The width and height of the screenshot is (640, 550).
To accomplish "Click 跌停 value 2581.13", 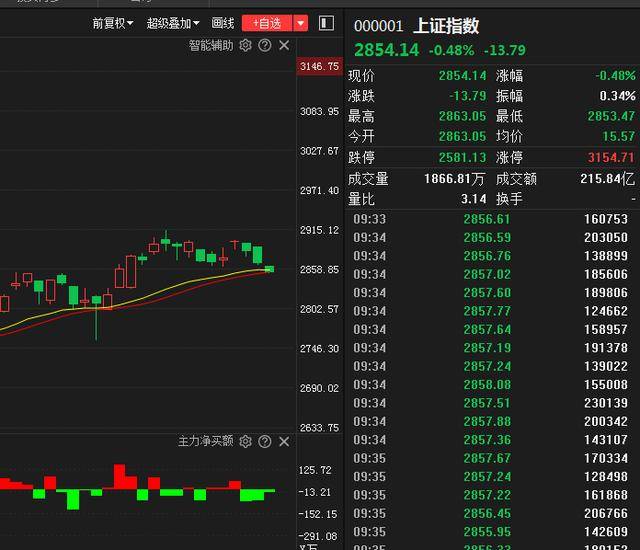I will tap(462, 157).
